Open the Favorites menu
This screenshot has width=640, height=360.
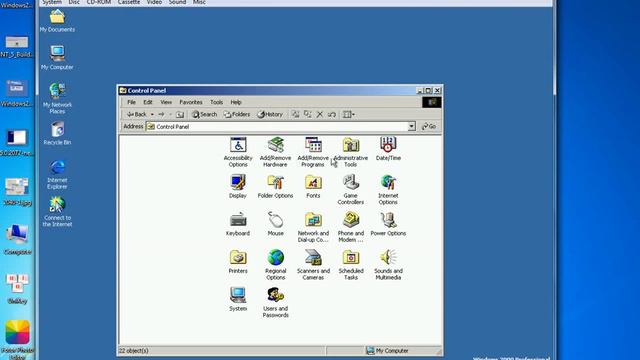click(191, 102)
